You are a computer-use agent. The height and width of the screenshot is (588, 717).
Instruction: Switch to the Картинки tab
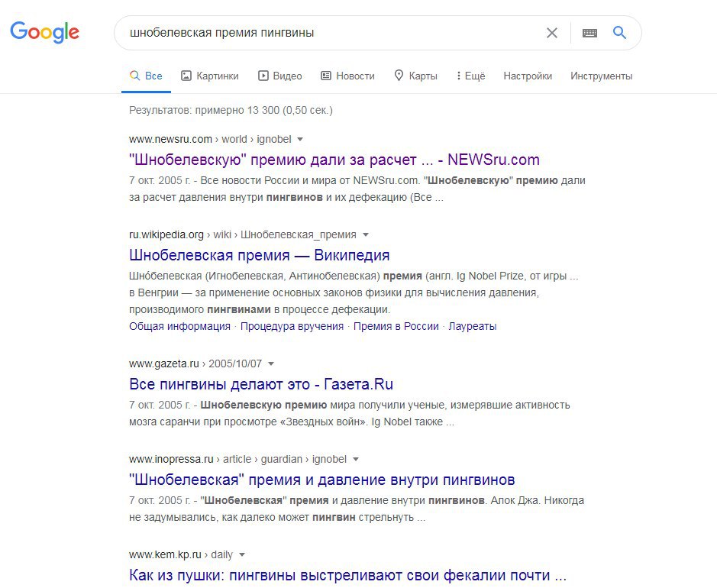coord(210,76)
